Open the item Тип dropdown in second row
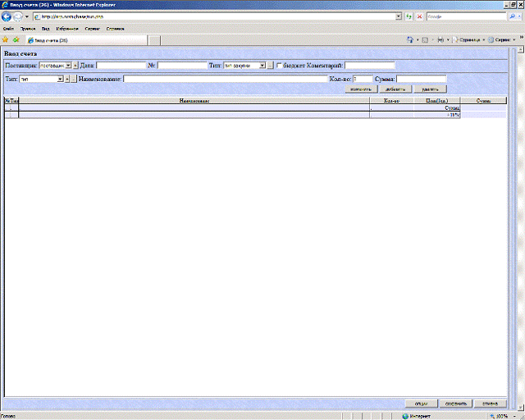525x420 pixels. (61, 80)
